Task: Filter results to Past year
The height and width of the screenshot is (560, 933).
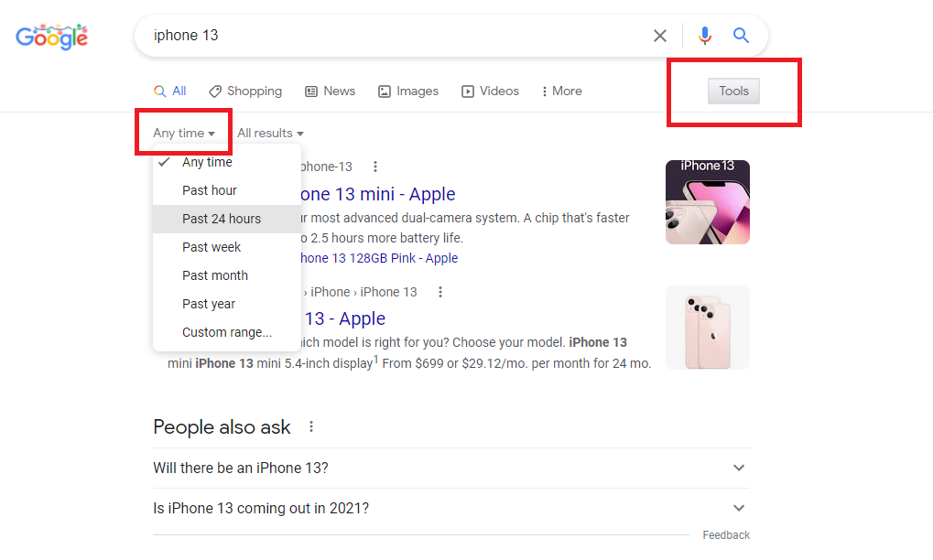Action: (227, 305)
